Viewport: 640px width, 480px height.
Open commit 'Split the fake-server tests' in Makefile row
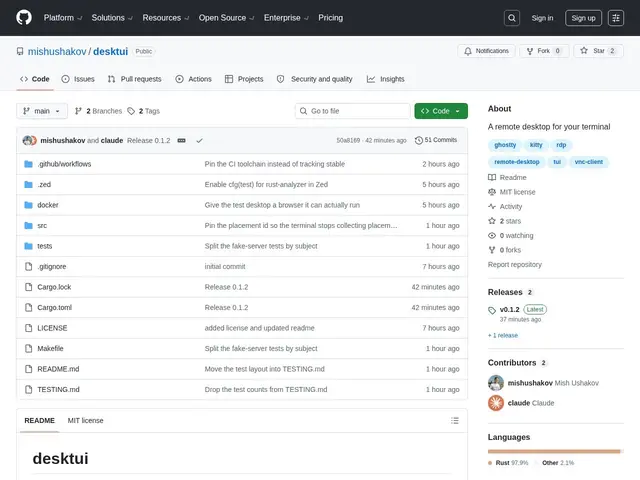coord(261,349)
